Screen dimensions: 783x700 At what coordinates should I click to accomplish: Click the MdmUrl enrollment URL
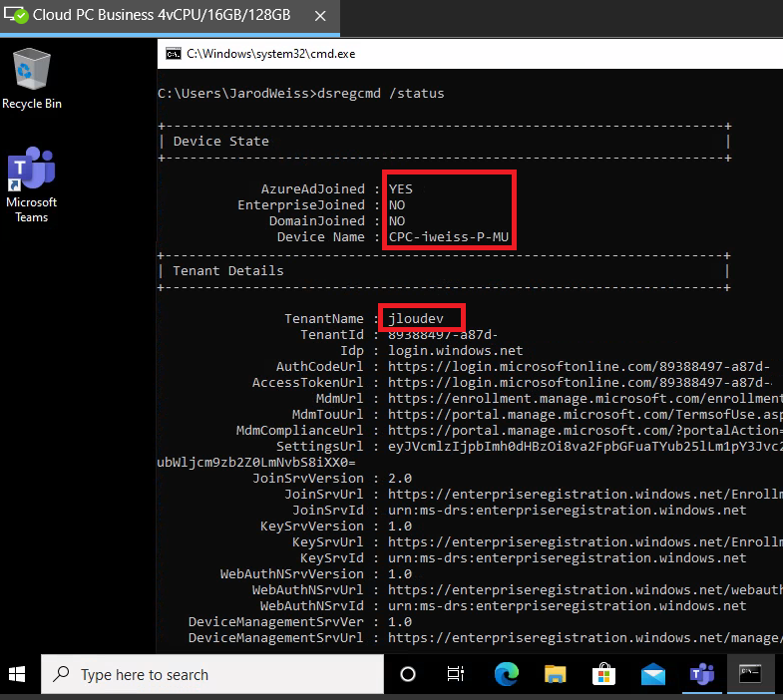(x=586, y=399)
